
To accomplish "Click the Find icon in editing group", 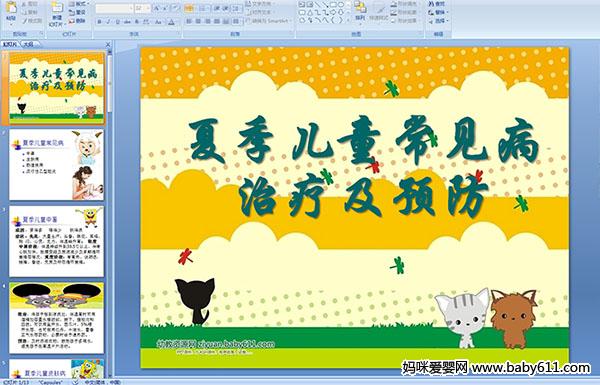I will point(437,3).
